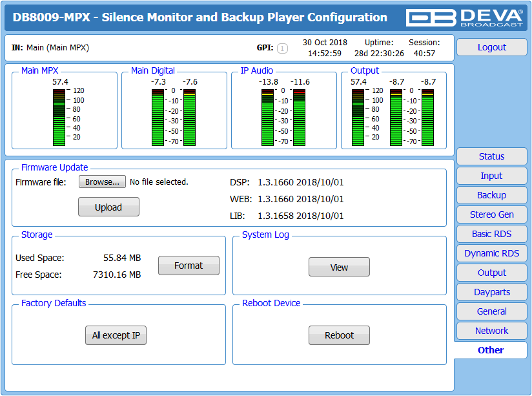Click the IP Audio -13.8 reading
This screenshot has width=532, height=396.
(269, 82)
